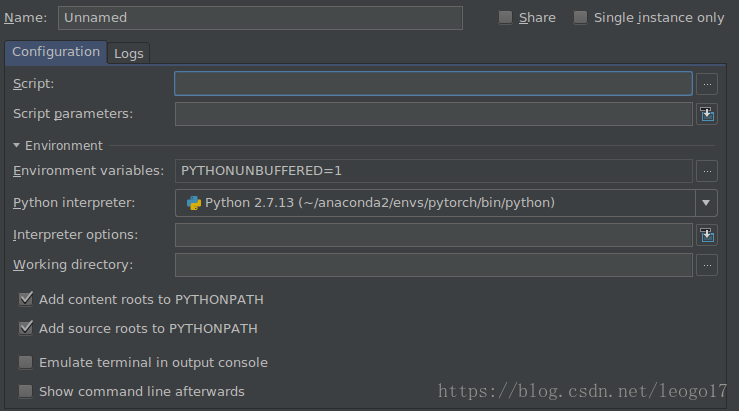Select the Configuration tab
Viewport: 739px width, 411px height.
56,52
